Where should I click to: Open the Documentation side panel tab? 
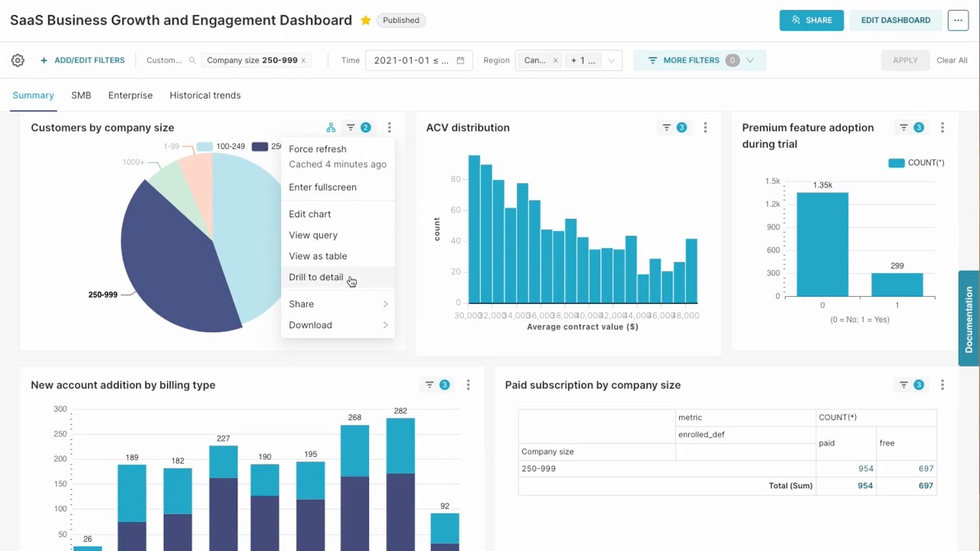[x=969, y=318]
